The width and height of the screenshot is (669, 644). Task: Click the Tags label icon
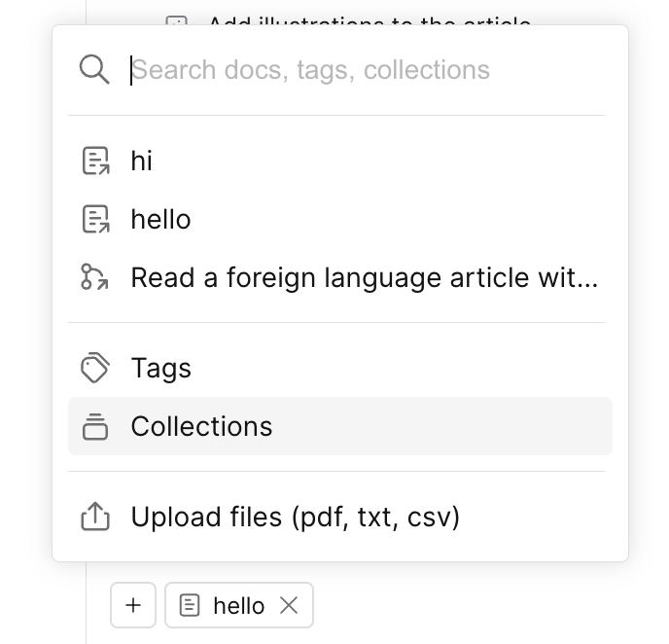[x=94, y=369]
